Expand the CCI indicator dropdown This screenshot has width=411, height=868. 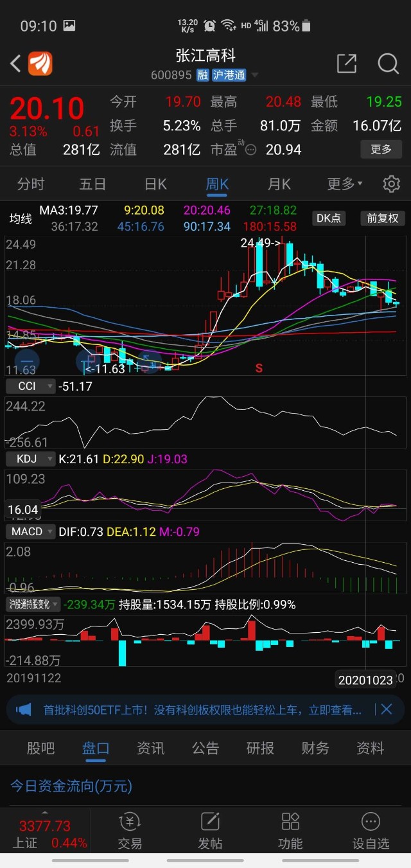point(30,386)
